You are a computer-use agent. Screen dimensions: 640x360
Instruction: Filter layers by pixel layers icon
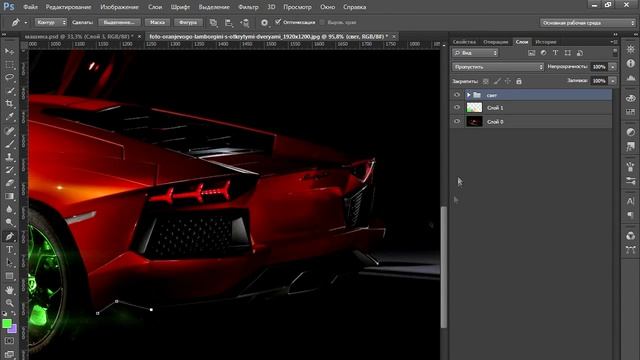531,53
